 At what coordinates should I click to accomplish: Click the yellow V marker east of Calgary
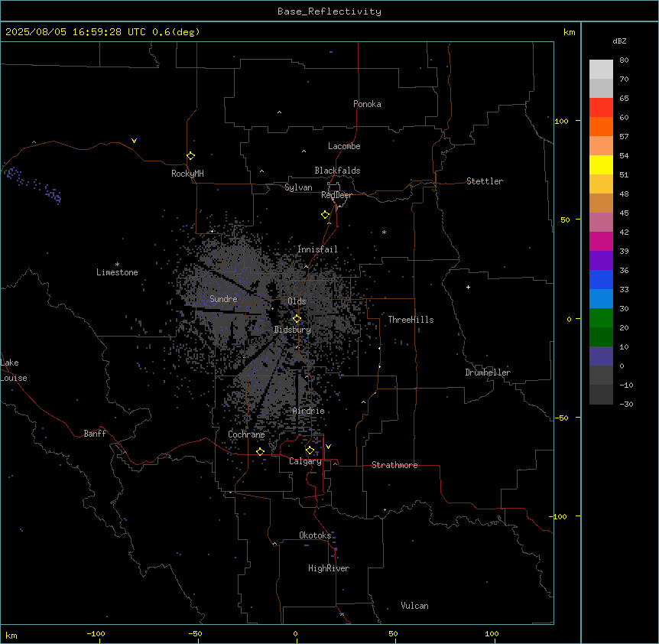click(x=328, y=447)
